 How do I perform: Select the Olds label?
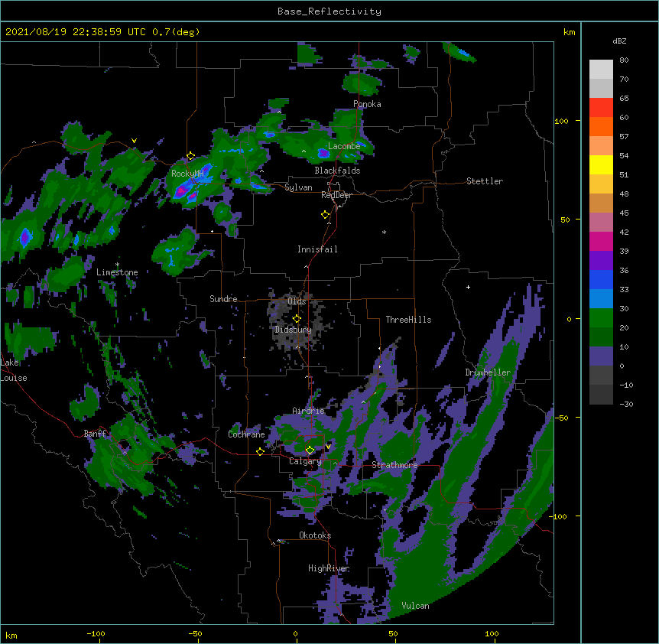tap(297, 301)
